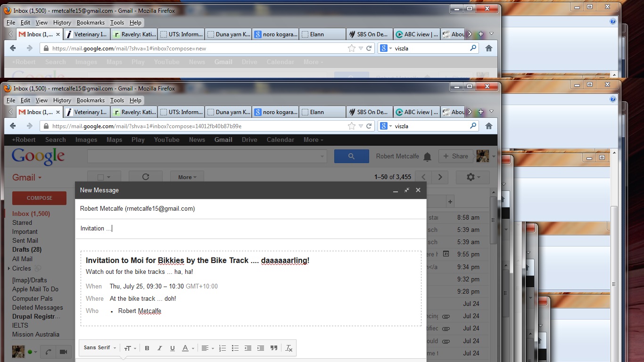644x362 pixels.
Task: Open the More actions dropdown
Action: pos(187,177)
